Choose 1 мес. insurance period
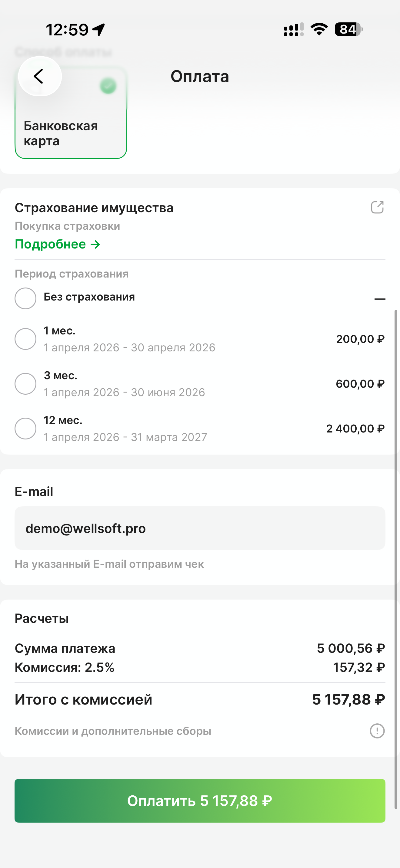 (x=25, y=339)
